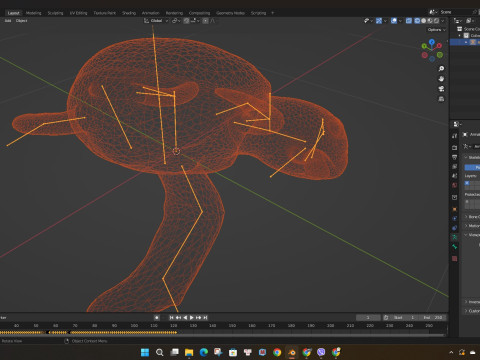The image size is (480, 360).
Task: Switch to the Shading workspace tab
Action: click(x=129, y=13)
